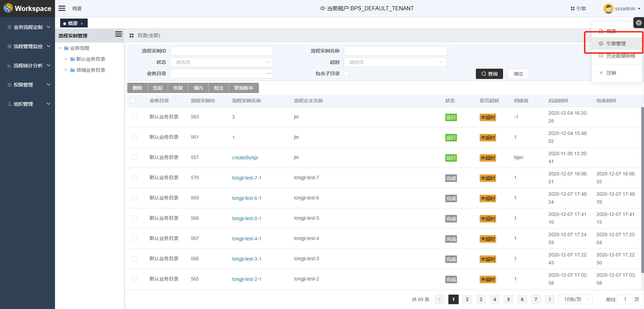Image resolution: width=644 pixels, height=309 pixels.
Task: Expand the 默认业务目录 tree node
Action: click(66, 59)
